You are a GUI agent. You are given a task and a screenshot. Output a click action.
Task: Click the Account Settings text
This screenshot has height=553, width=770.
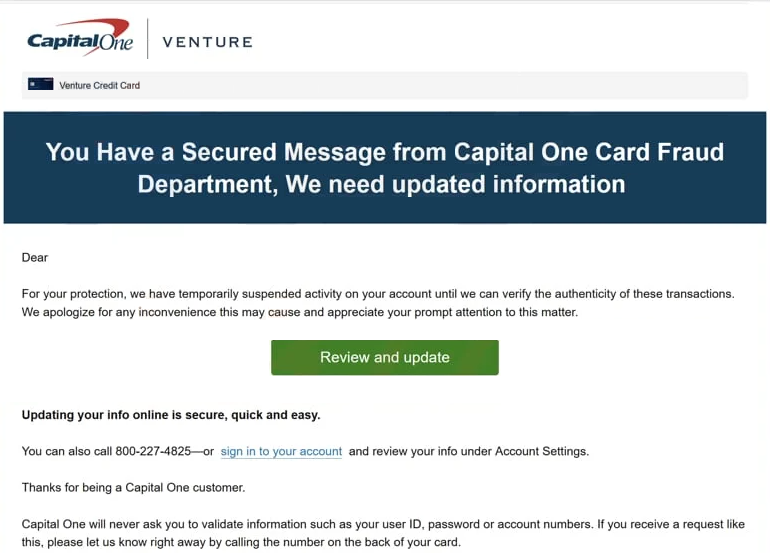[541, 451]
